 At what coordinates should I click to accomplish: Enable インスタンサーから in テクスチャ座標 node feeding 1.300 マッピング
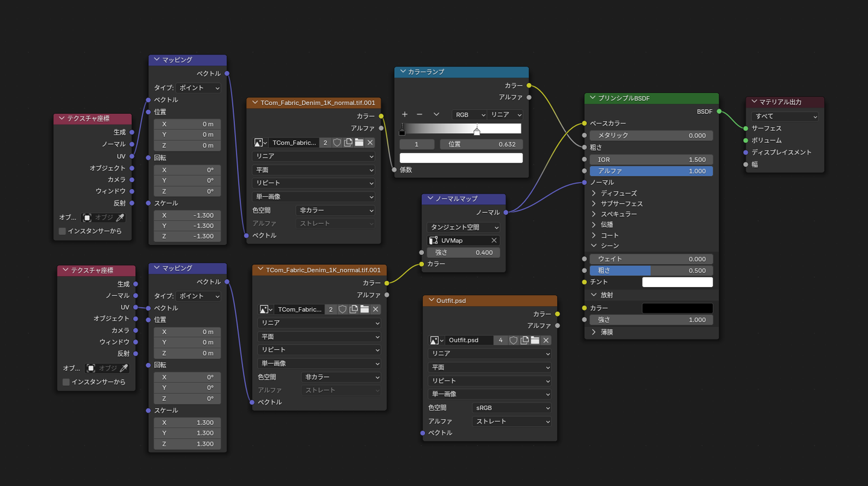click(x=66, y=382)
